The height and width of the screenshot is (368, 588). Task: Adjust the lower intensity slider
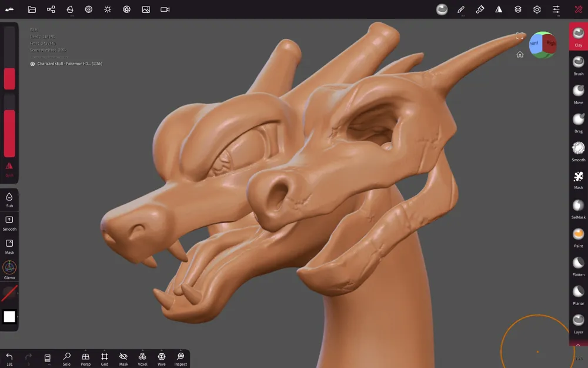click(9, 126)
